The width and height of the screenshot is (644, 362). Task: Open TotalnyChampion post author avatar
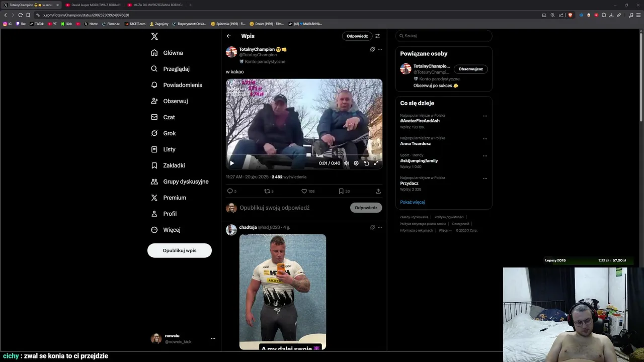231,52
